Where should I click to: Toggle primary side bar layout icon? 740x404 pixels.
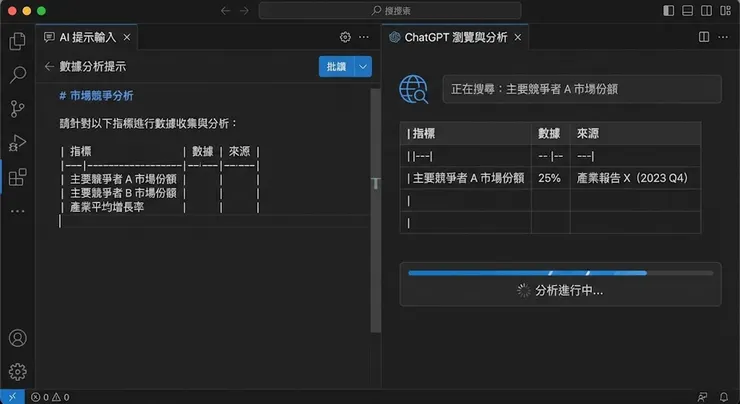(x=668, y=10)
